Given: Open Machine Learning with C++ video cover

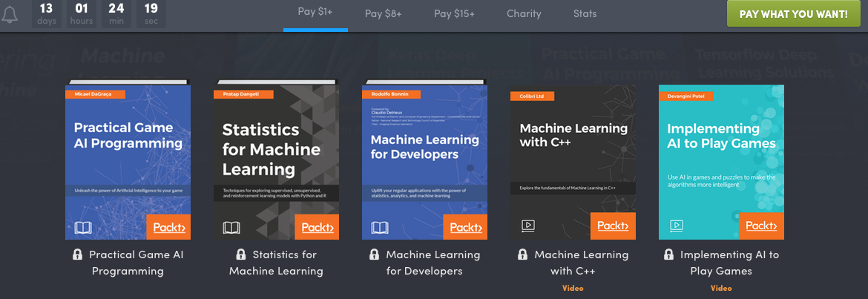Looking at the screenshot, I should (573, 162).
